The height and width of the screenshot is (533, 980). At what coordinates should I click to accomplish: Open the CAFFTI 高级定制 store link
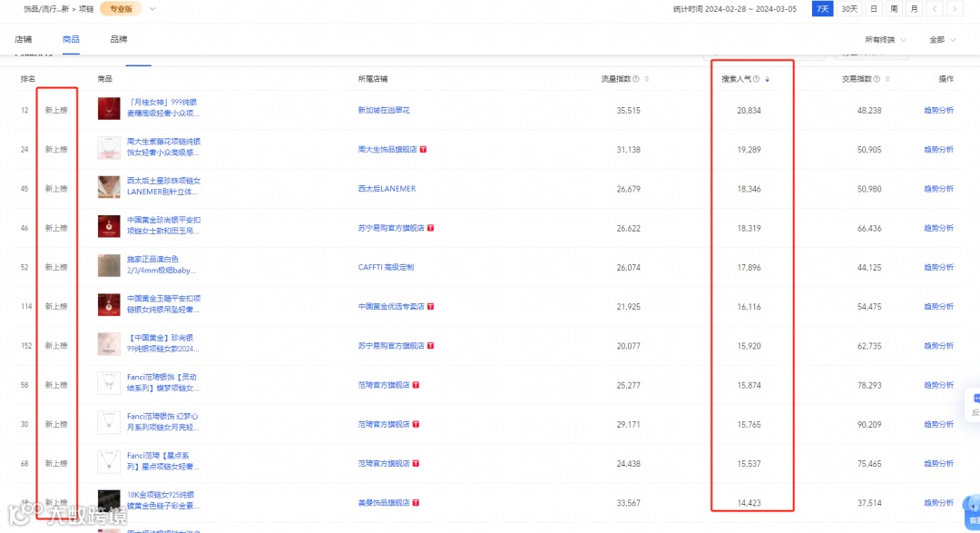tap(386, 267)
